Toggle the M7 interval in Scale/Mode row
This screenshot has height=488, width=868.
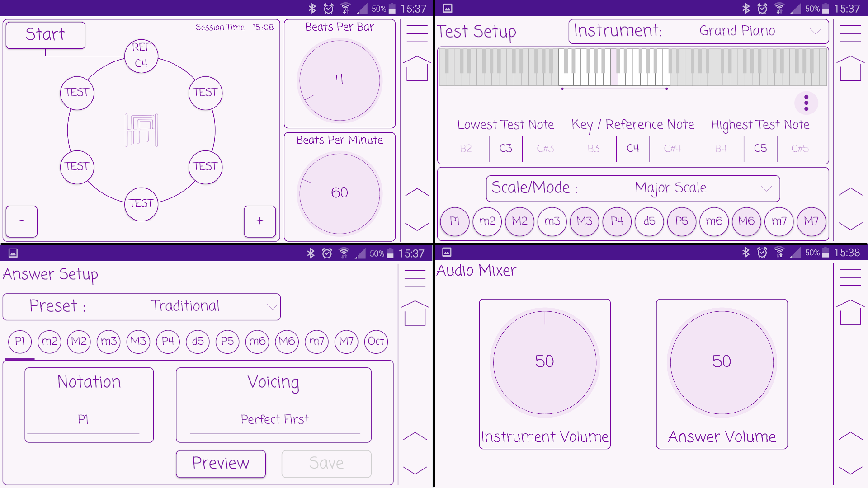(811, 221)
